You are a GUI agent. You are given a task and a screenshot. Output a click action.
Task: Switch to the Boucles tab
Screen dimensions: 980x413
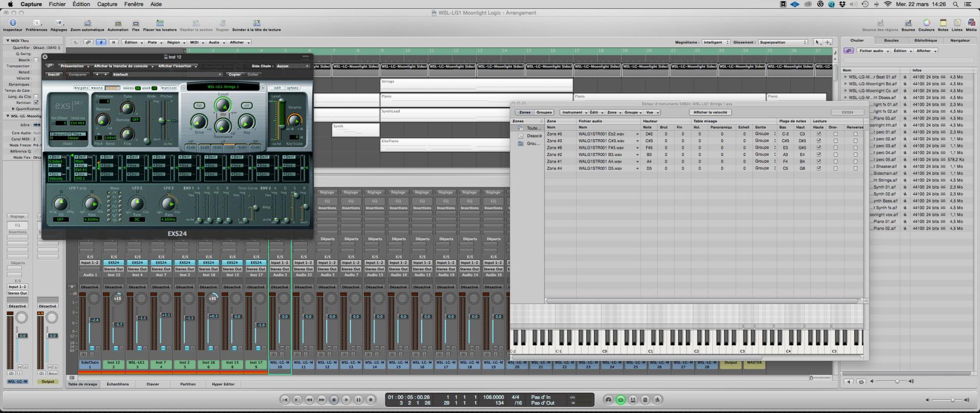(891, 40)
